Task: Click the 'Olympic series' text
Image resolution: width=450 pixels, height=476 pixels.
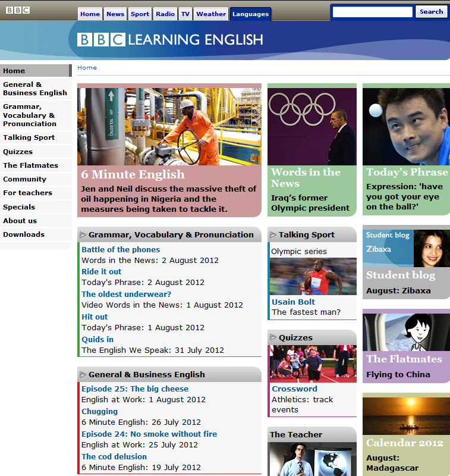Action: click(x=298, y=251)
